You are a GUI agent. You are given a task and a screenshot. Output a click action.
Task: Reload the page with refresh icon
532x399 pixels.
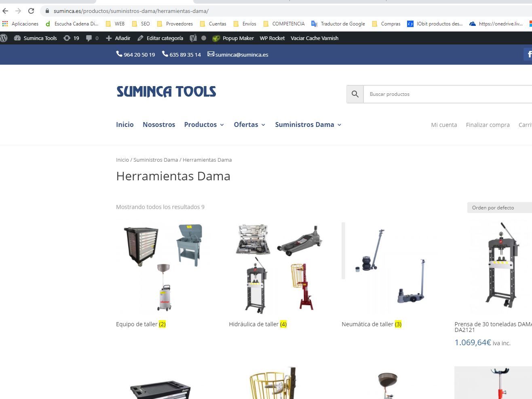(x=31, y=11)
